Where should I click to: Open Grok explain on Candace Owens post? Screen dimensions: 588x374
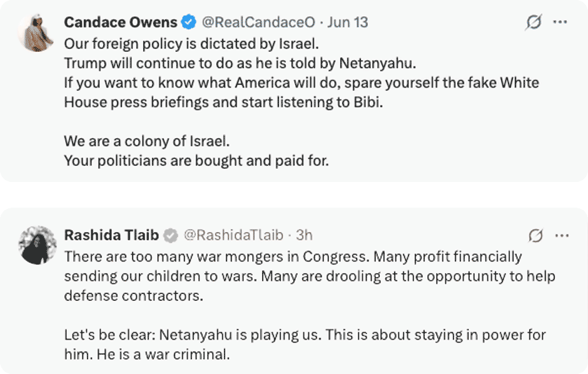534,23
